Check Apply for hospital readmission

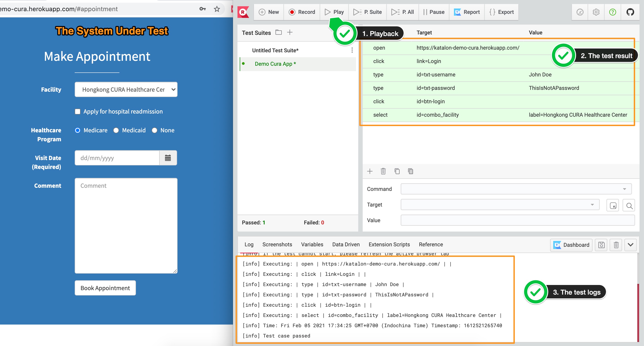click(78, 111)
